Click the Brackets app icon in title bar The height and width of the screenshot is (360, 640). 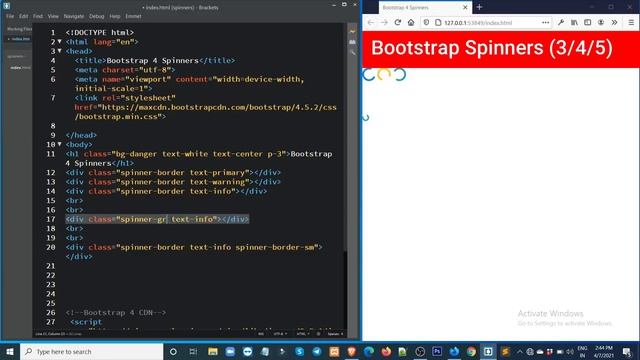click(x=7, y=6)
